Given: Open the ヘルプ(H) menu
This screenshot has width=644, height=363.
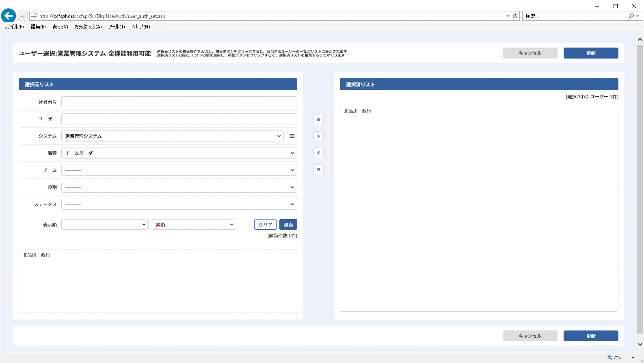Looking at the screenshot, I should tap(141, 27).
